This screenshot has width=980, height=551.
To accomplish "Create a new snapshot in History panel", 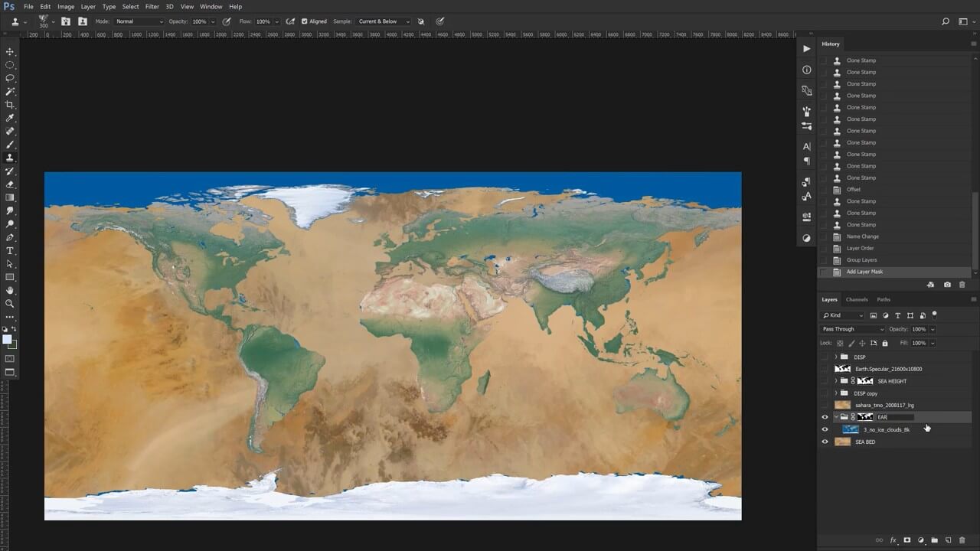I will coord(947,285).
